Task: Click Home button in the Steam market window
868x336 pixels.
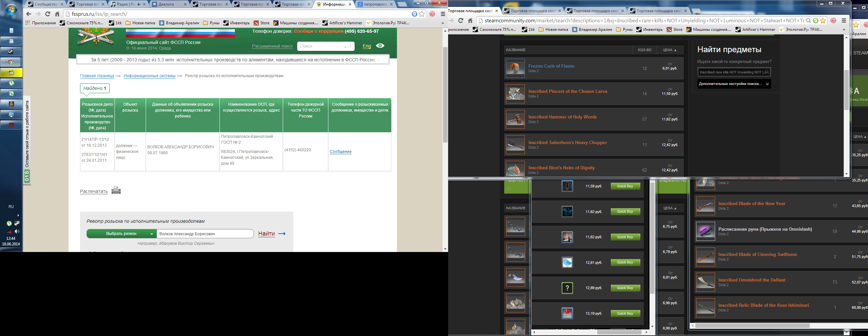Action: [470, 21]
